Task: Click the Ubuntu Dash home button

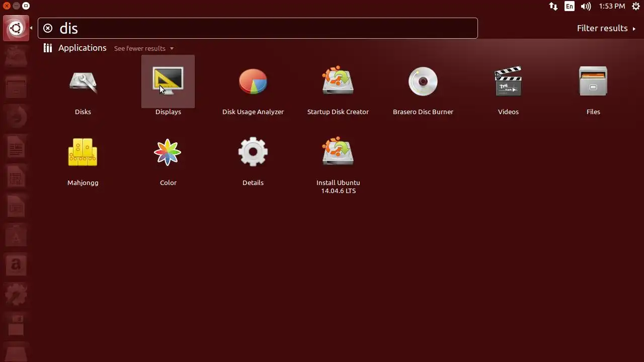Action: click(x=16, y=28)
